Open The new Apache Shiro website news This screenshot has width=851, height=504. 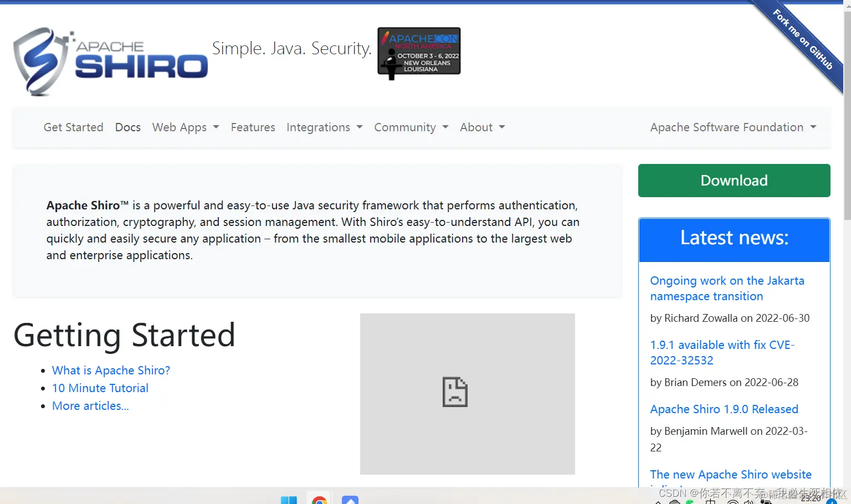(x=731, y=475)
